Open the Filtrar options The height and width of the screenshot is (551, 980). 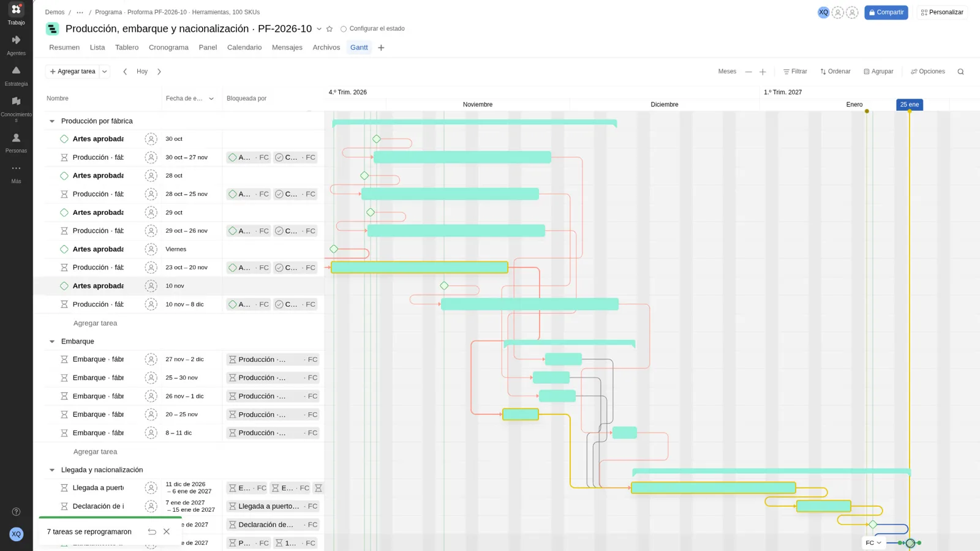pos(795,72)
